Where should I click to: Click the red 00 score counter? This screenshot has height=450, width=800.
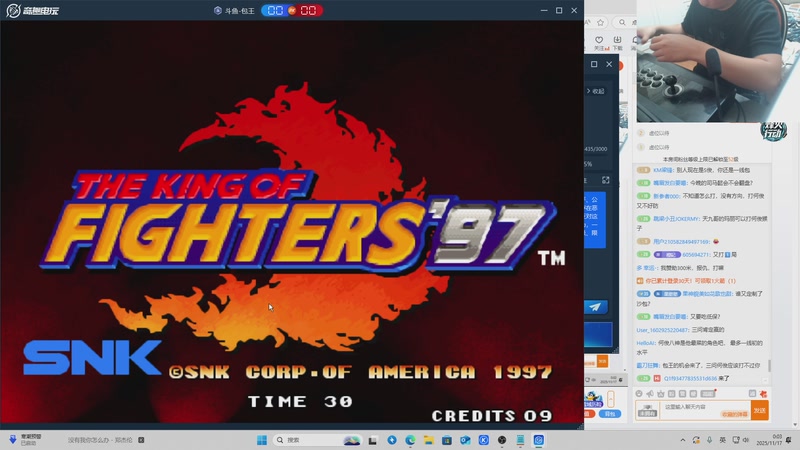(x=308, y=11)
